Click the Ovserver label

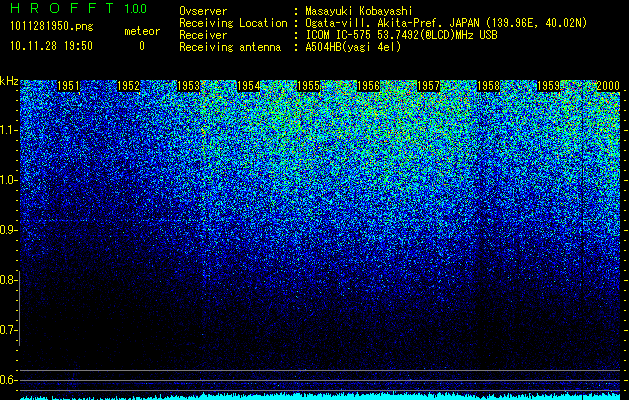coord(203,11)
